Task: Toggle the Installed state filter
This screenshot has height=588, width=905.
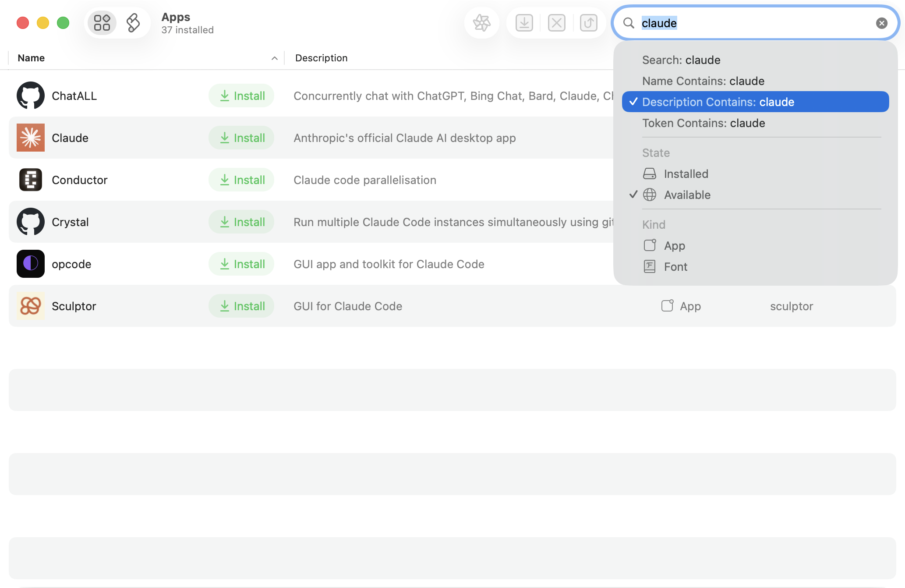Action: coord(686,174)
